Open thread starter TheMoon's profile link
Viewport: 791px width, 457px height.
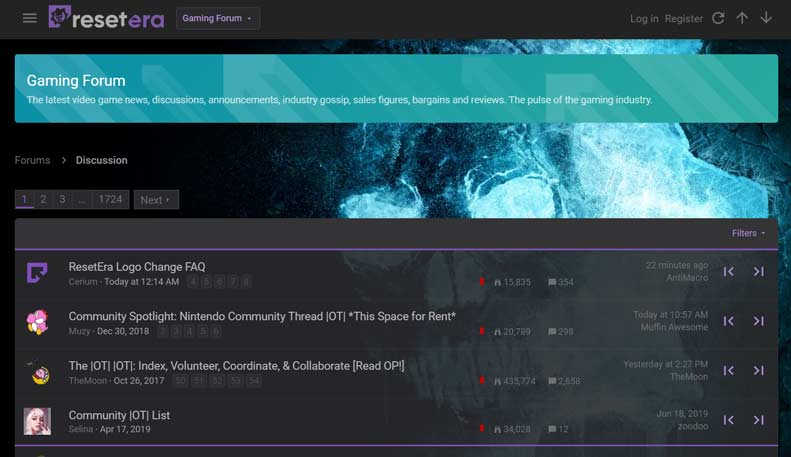click(88, 381)
